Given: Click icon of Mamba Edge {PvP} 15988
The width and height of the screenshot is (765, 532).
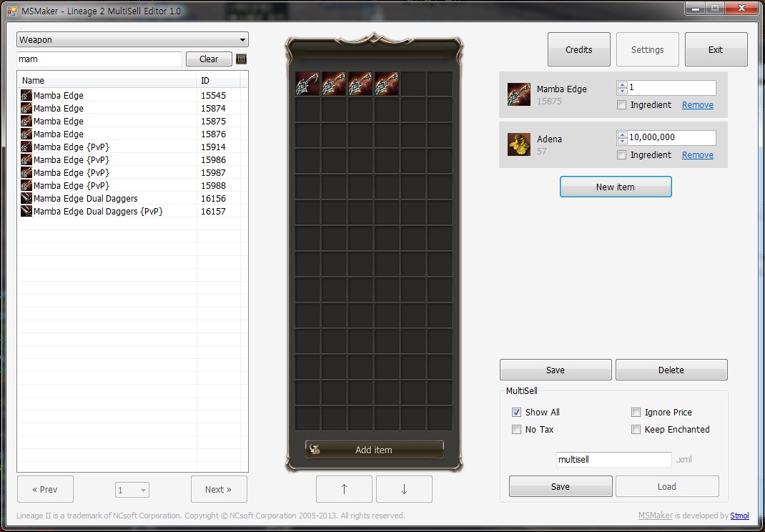Looking at the screenshot, I should point(26,185).
